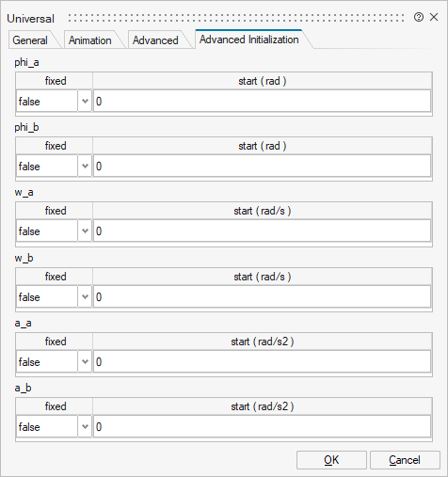Screen dimensions: 448x477
Task: Close the Universal dialog with X icon
Action: [x=434, y=17]
